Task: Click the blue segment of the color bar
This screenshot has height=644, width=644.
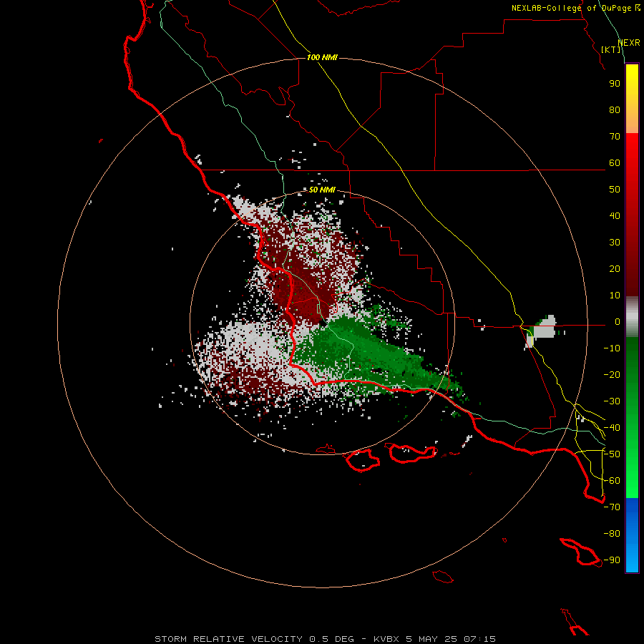Action: coord(632,535)
